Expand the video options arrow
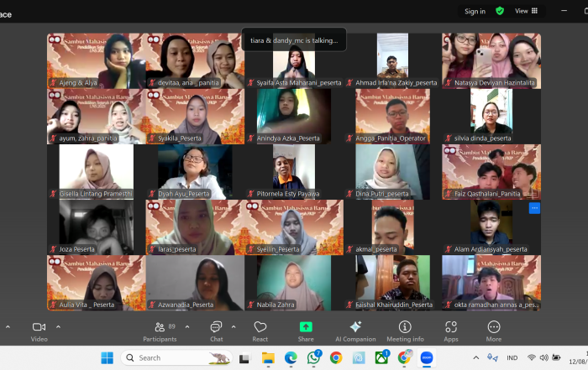 coord(58,326)
